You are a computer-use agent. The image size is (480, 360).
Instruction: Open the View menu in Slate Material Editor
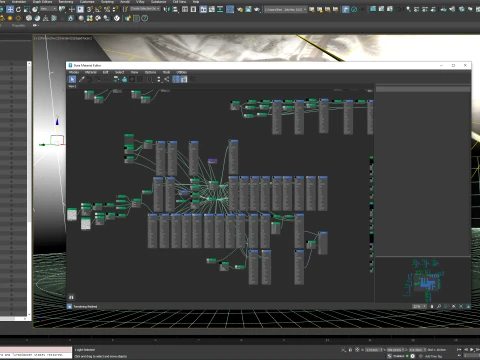click(134, 72)
